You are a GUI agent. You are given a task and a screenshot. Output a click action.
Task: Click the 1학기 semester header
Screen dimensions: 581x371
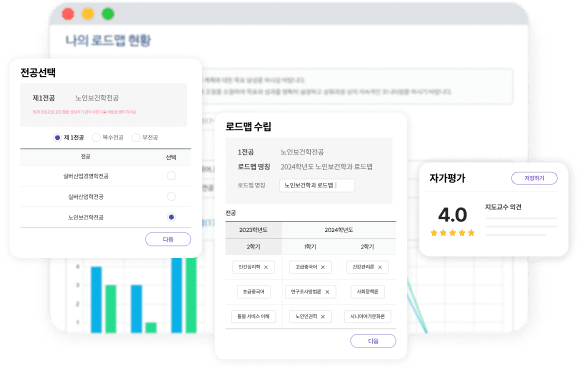310,247
